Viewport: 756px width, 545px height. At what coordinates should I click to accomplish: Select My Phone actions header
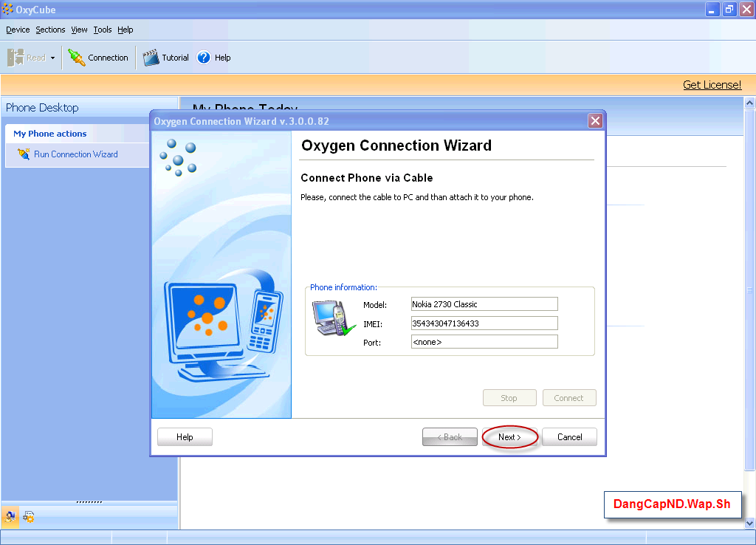click(x=50, y=134)
